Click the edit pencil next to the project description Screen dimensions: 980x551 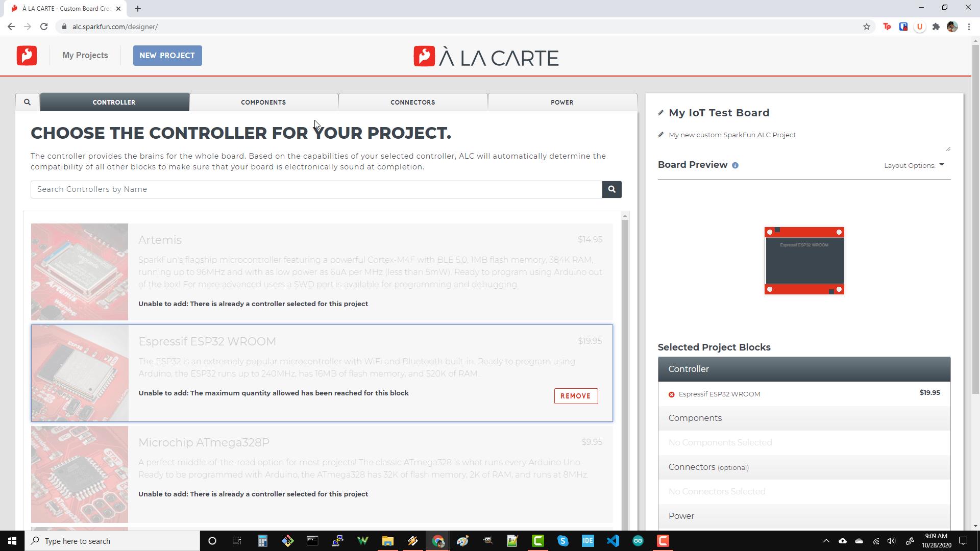click(660, 135)
